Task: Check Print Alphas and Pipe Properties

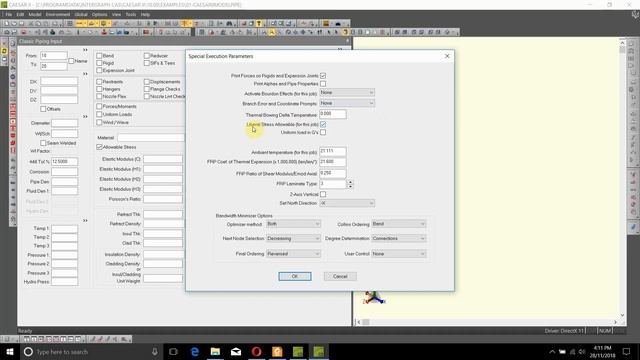Action: [x=323, y=84]
